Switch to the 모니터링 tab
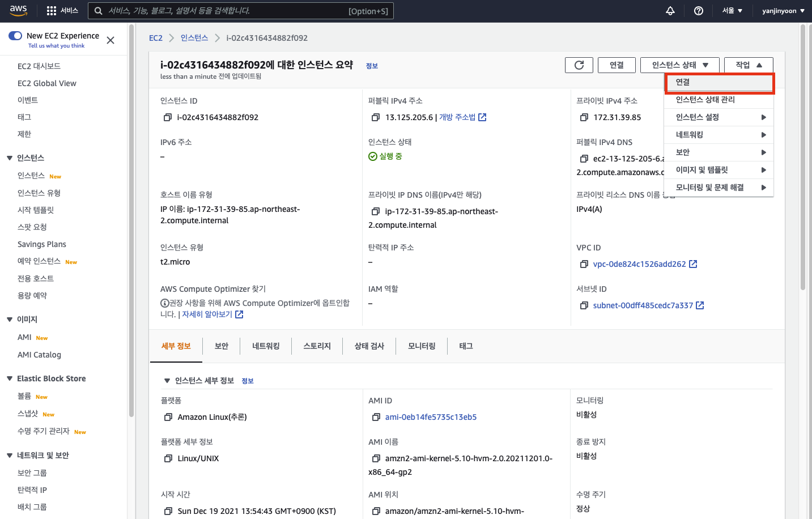Image resolution: width=812 pixels, height=519 pixels. point(422,346)
